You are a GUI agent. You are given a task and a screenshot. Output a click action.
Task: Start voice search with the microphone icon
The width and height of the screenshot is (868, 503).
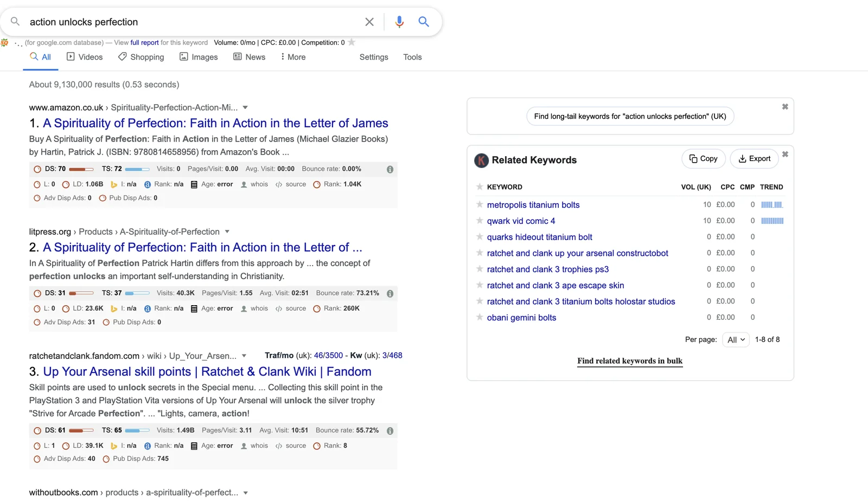(399, 22)
